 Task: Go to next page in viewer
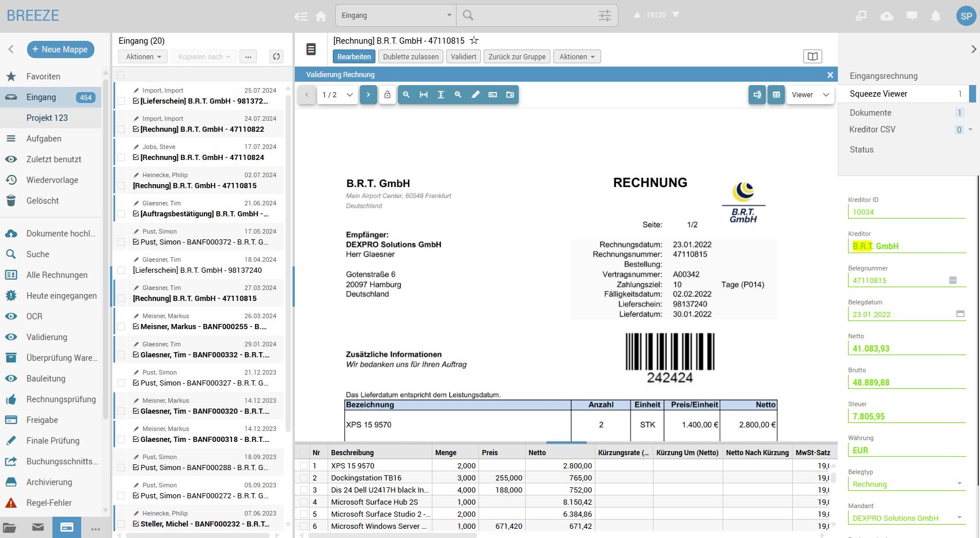tap(369, 95)
